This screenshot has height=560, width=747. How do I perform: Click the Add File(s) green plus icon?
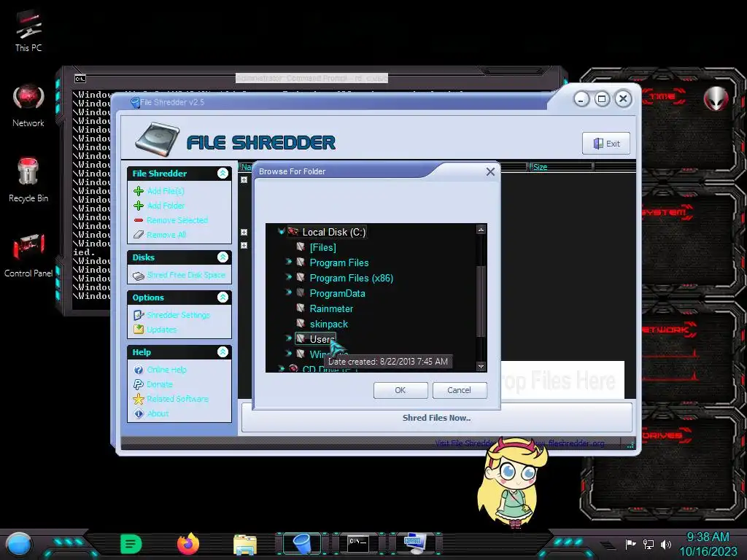[139, 191]
